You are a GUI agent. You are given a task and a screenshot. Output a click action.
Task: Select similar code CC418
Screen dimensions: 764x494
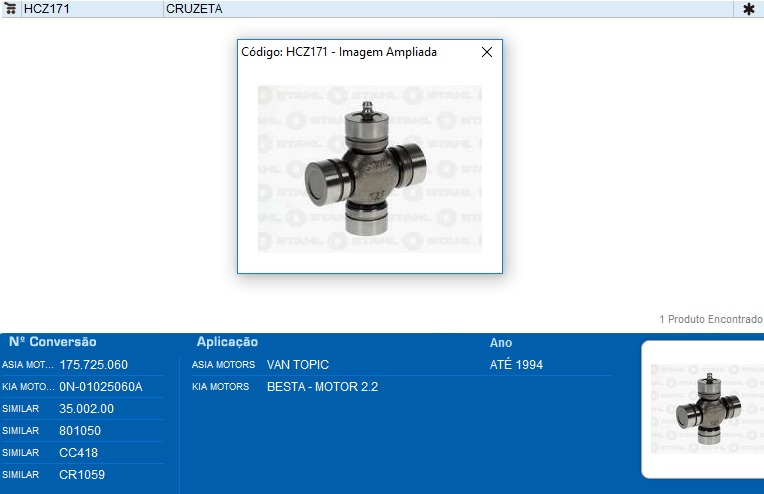point(79,453)
